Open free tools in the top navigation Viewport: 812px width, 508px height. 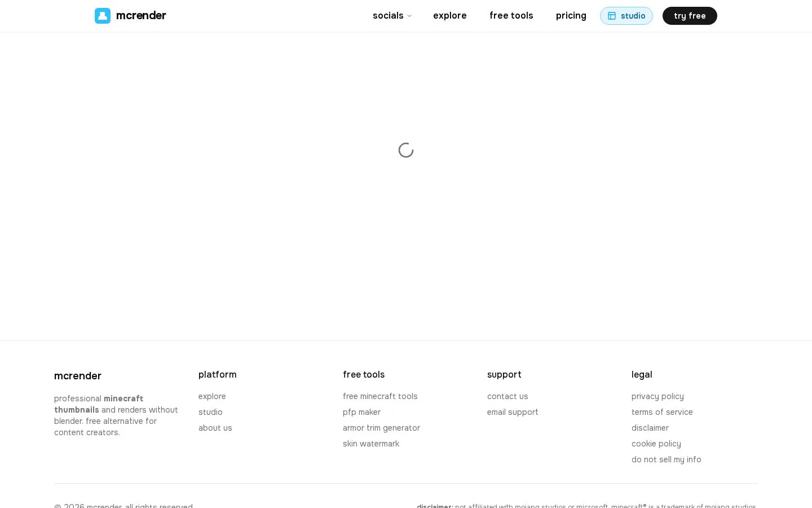(511, 16)
